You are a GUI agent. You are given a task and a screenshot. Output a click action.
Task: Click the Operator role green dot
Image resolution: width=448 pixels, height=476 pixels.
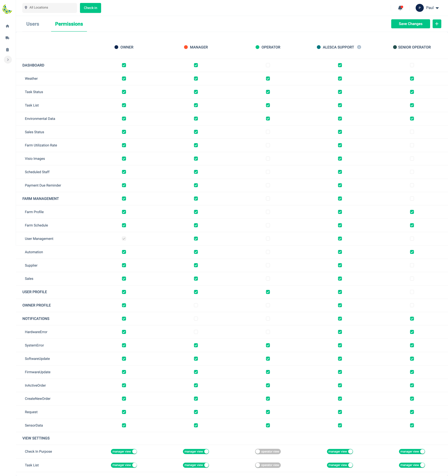257,47
